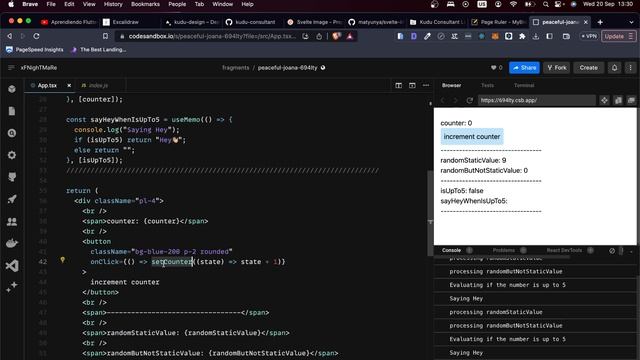Open The Best Landing bookmark

[98, 50]
